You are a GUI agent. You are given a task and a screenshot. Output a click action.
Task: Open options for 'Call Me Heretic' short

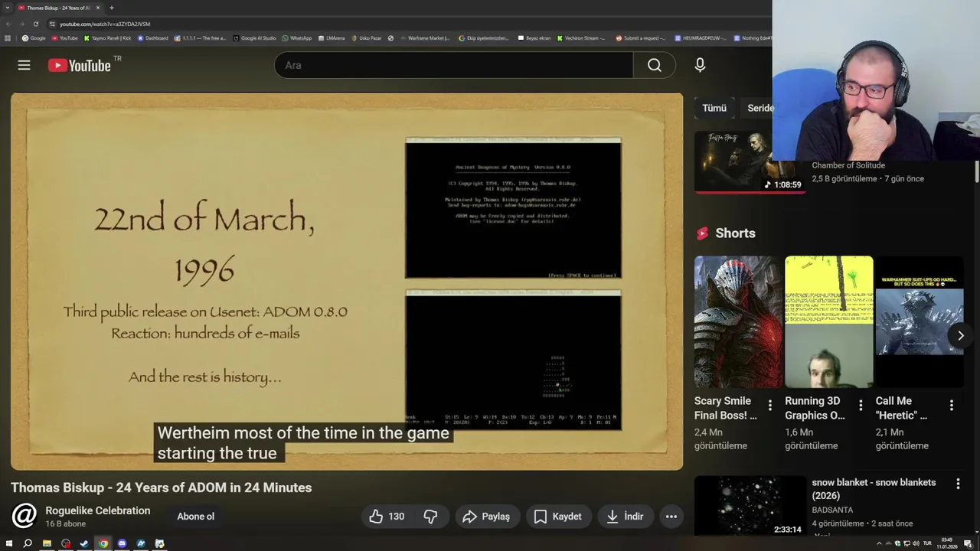[952, 405]
